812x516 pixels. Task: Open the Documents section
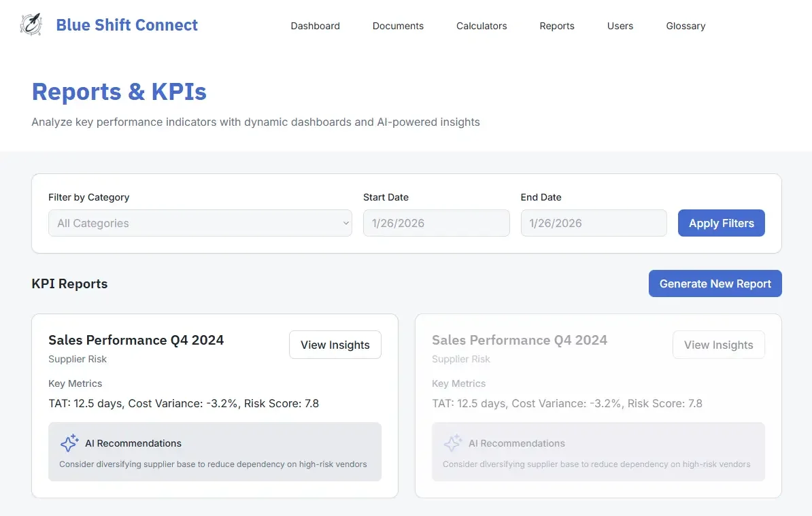(398, 26)
